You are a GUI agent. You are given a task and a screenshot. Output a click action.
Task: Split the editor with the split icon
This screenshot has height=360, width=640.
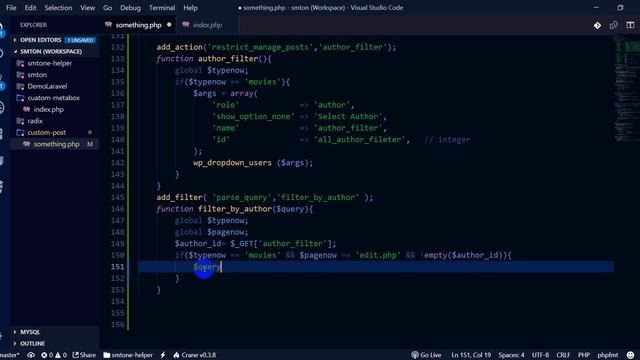point(630,25)
